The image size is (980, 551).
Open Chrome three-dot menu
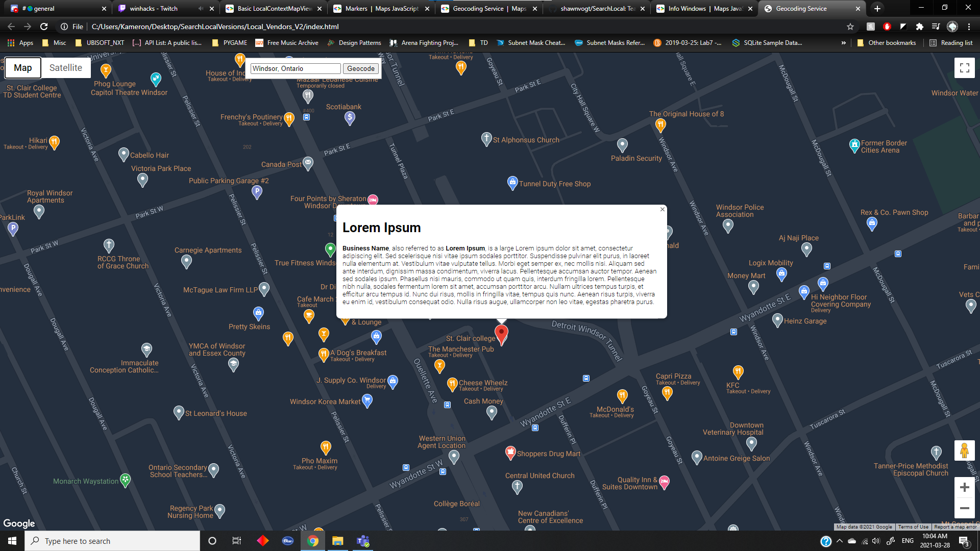click(x=969, y=27)
